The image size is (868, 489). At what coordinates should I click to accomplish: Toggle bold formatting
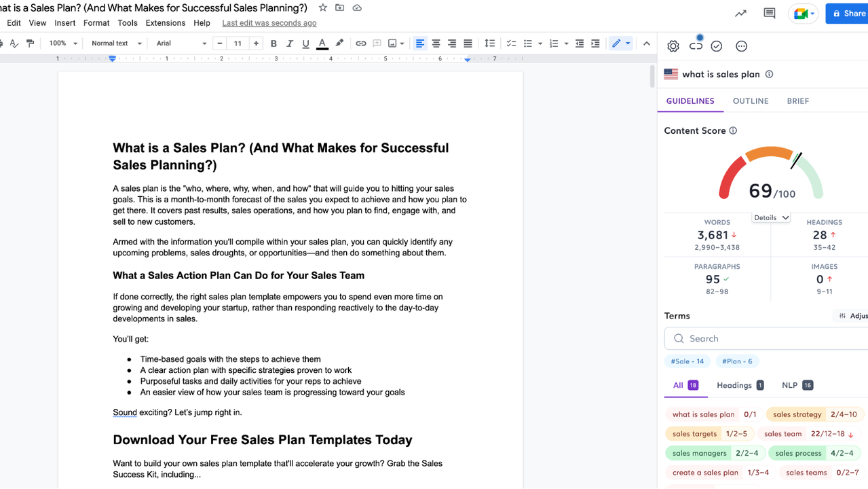click(273, 43)
